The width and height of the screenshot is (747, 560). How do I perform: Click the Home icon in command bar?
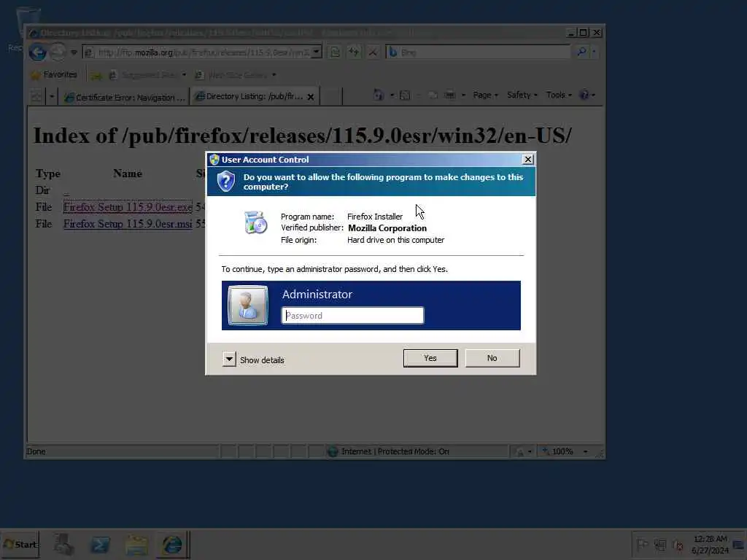(x=379, y=96)
